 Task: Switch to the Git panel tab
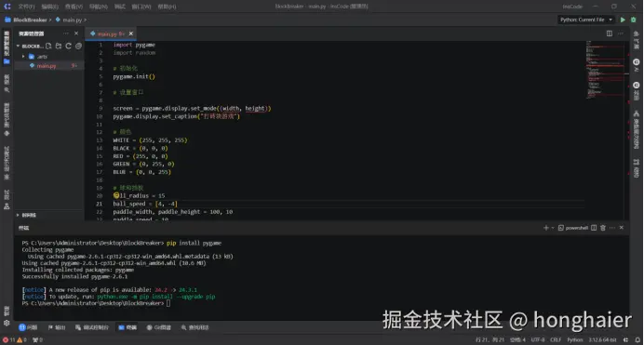[159, 327]
